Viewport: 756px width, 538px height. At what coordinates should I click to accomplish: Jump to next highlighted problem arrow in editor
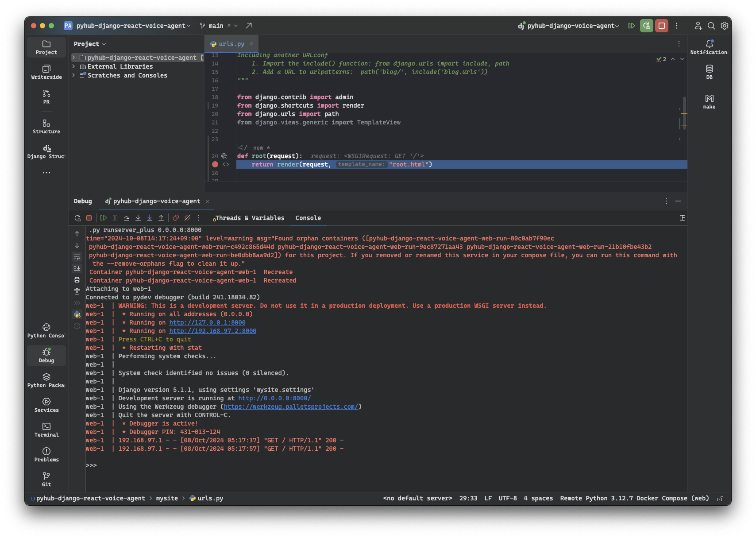click(x=682, y=59)
